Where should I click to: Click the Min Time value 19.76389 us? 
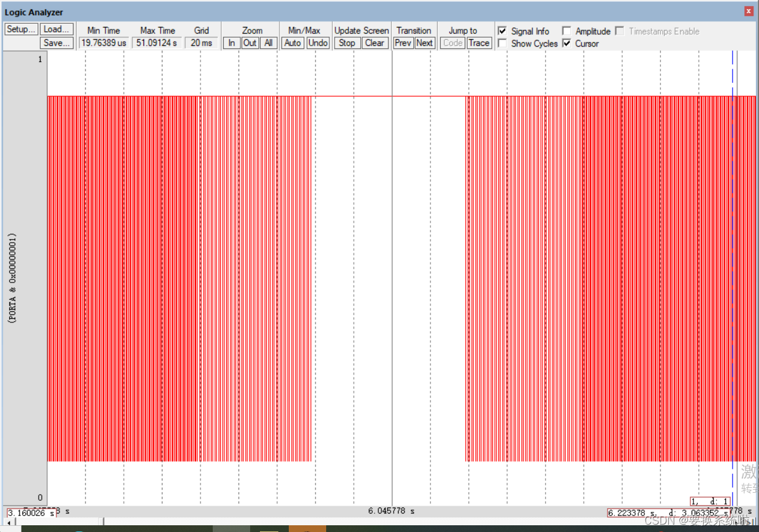[104, 43]
